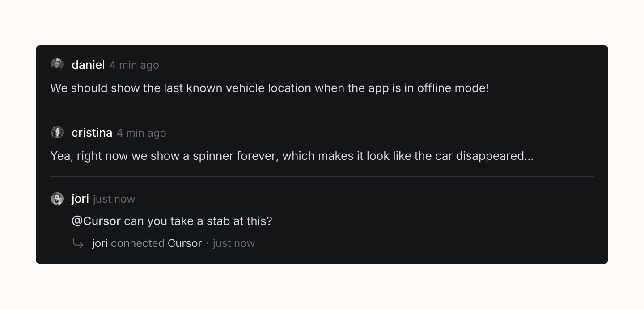
Task: Click daniel's comment about offline vehicle location
Action: (x=269, y=88)
